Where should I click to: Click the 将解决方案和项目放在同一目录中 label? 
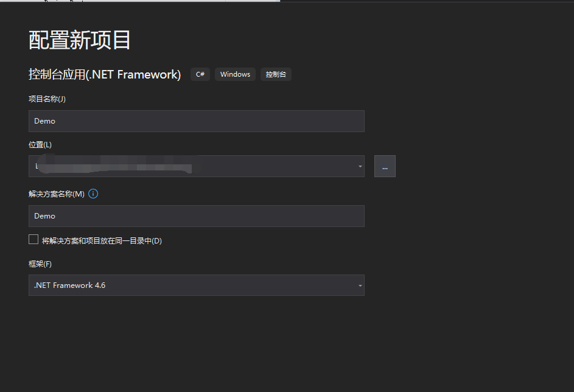[102, 241]
